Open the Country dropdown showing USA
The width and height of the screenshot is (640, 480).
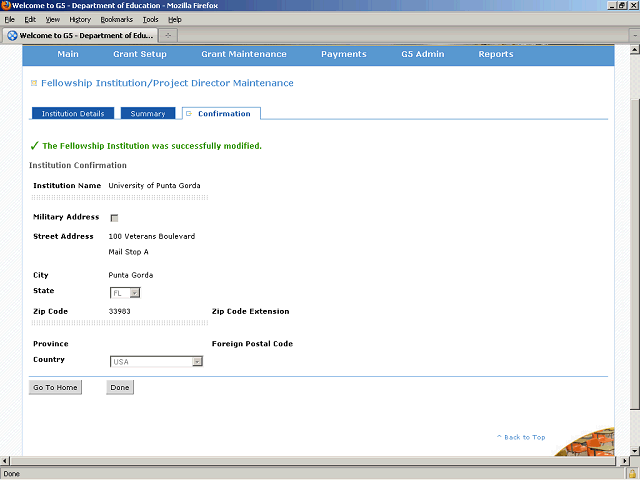(x=156, y=362)
